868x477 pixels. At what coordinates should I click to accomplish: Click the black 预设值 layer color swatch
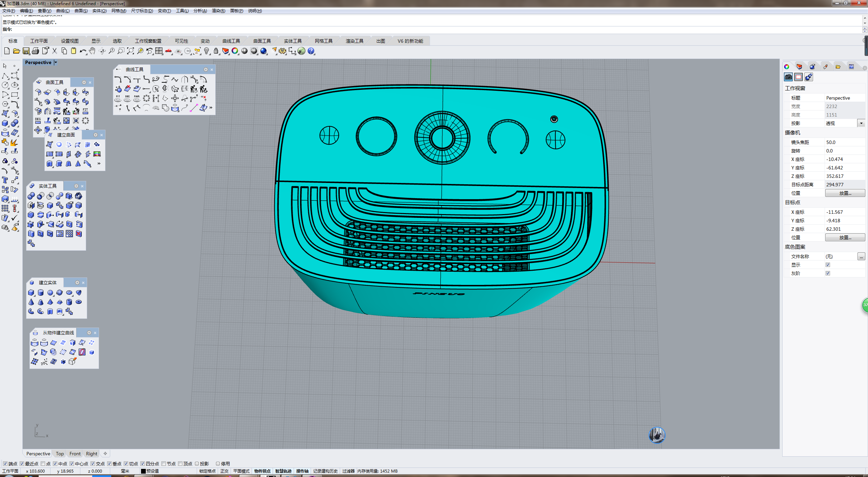[143, 471]
